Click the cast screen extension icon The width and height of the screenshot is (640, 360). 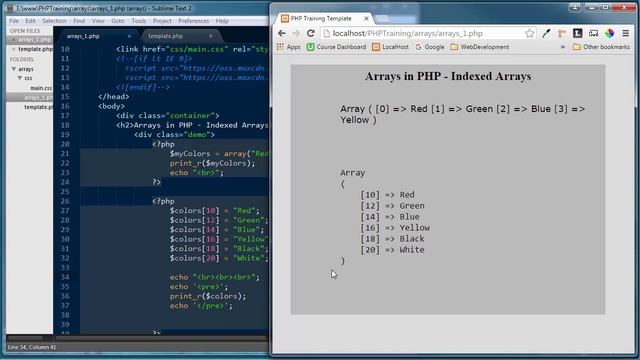[593, 33]
